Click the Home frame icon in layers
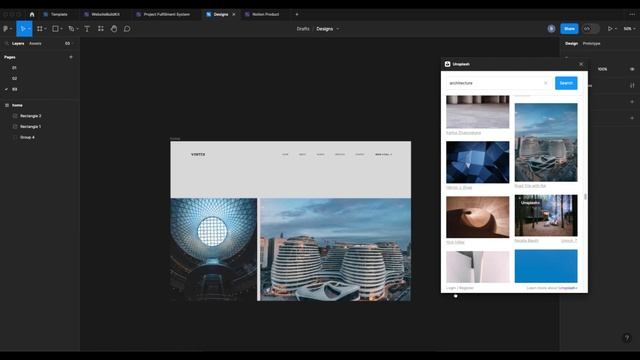Screen dimensions: 640x360 click(7, 105)
